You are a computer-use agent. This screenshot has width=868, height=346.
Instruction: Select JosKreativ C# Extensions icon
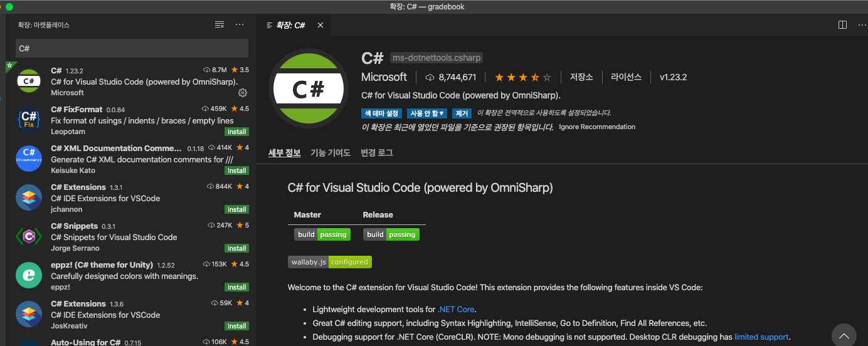point(29,314)
